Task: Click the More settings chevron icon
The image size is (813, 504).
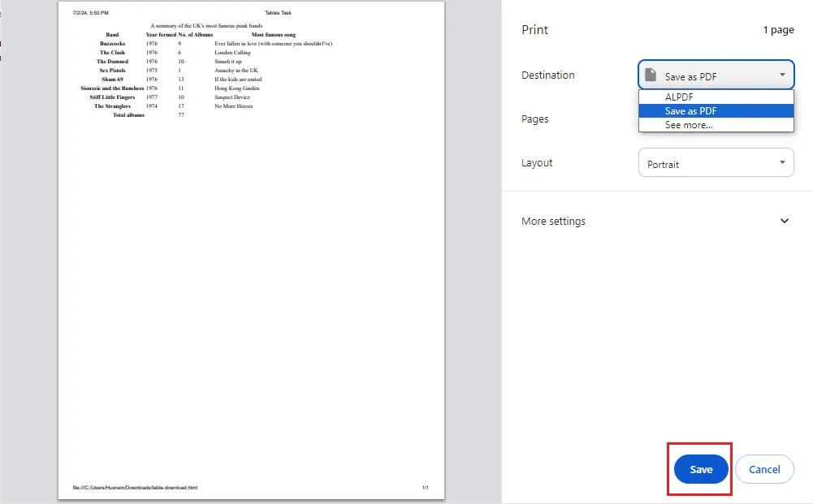Action: (785, 221)
